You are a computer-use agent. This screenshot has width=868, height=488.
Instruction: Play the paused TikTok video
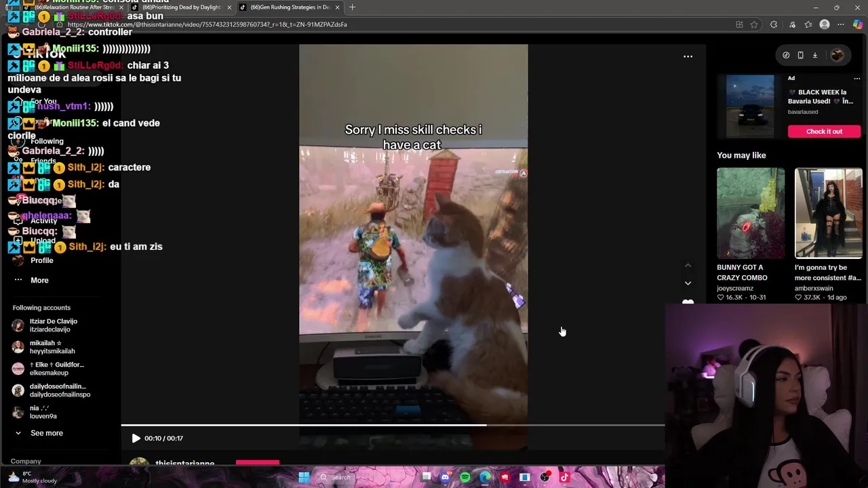pos(136,439)
